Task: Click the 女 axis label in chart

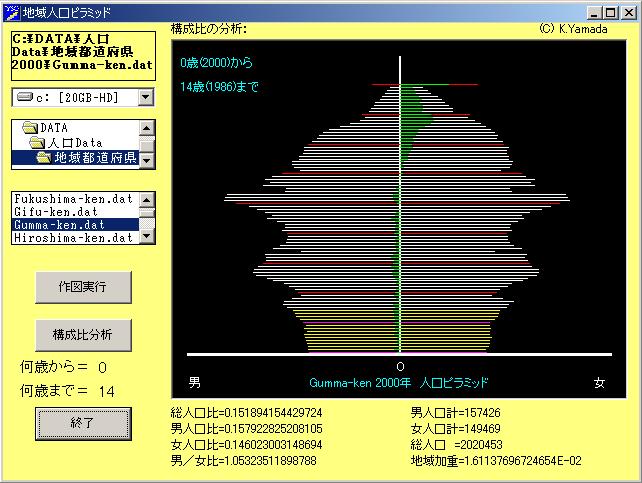Action: click(x=599, y=383)
